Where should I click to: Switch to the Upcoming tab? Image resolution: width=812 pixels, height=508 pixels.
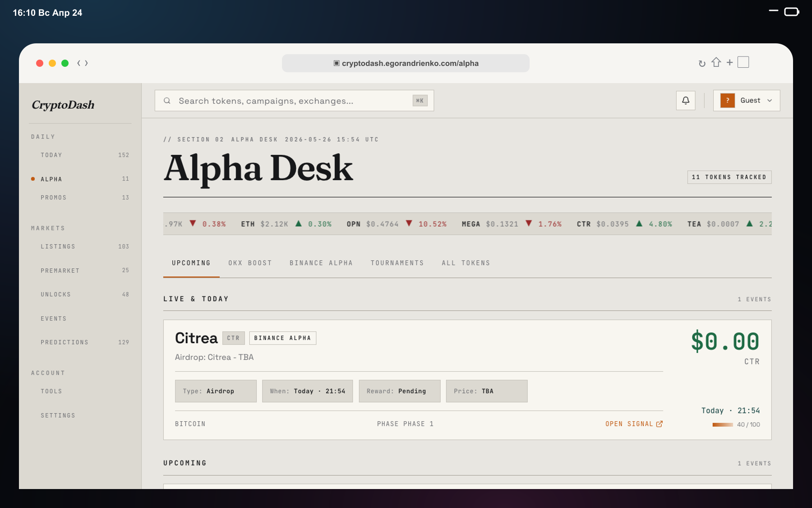tap(191, 263)
